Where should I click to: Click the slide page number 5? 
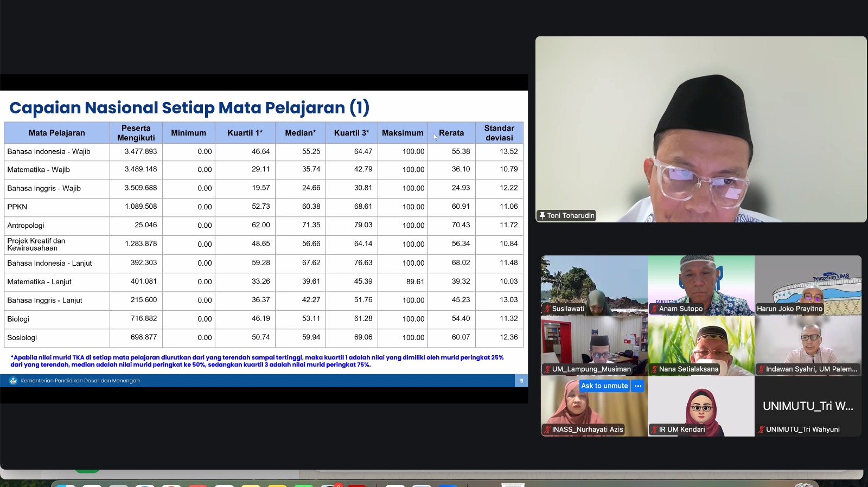[x=521, y=381]
